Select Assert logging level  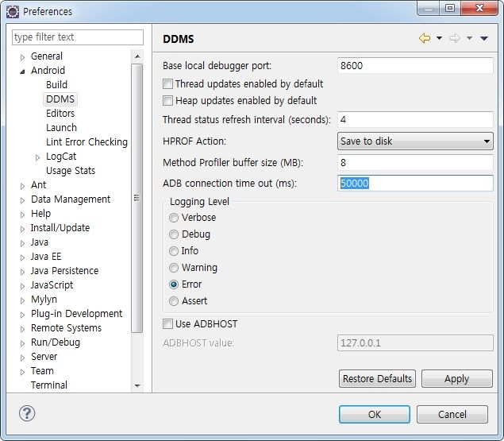coord(174,301)
